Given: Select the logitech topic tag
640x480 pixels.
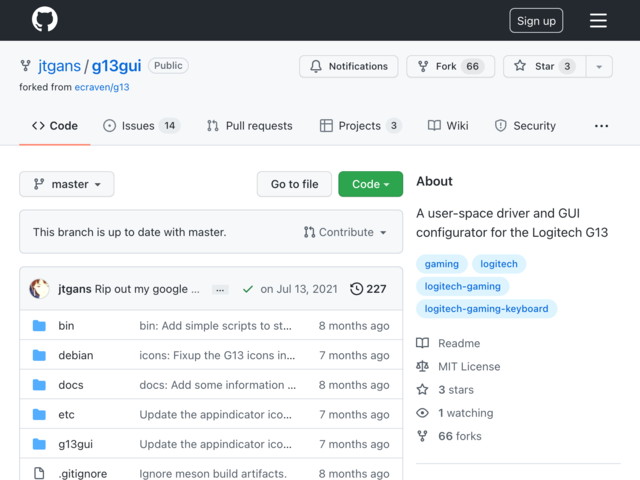Looking at the screenshot, I should point(499,264).
